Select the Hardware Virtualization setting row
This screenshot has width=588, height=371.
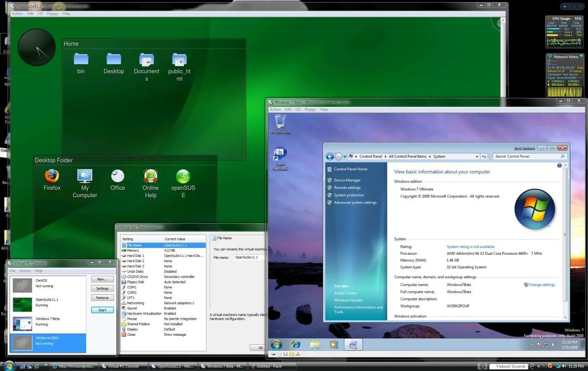coord(163,314)
